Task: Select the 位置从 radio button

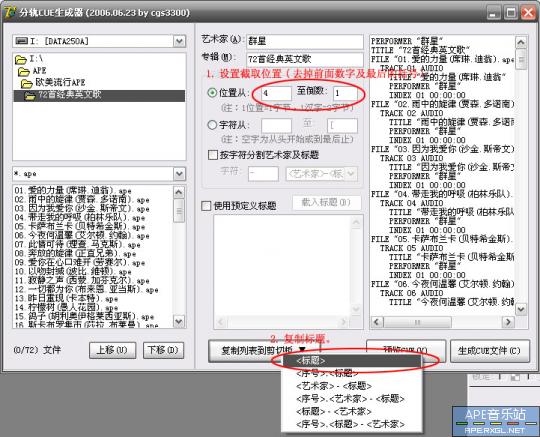Action: pos(212,93)
